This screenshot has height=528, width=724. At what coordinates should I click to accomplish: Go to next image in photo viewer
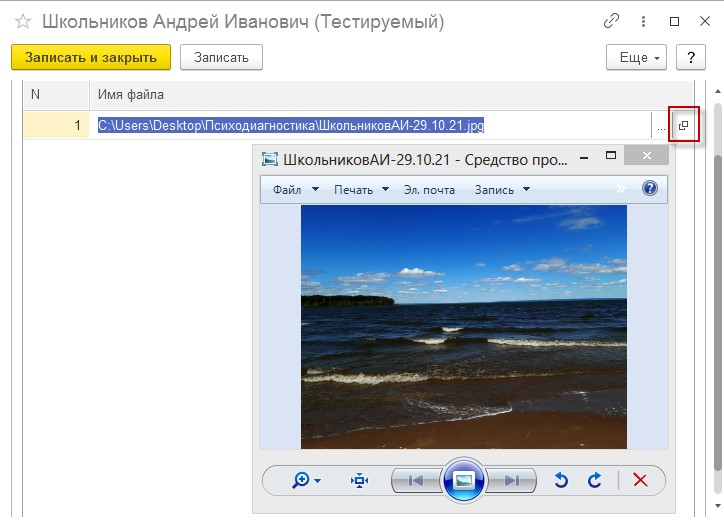pyautogui.click(x=511, y=481)
